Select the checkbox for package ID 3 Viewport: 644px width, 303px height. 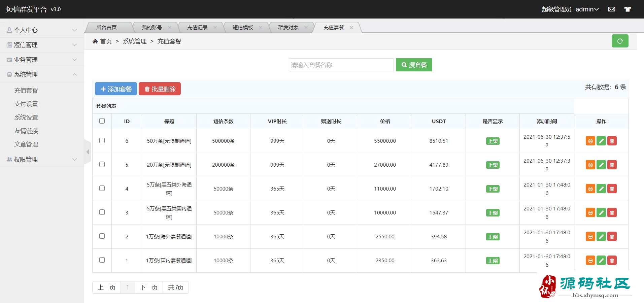point(102,212)
